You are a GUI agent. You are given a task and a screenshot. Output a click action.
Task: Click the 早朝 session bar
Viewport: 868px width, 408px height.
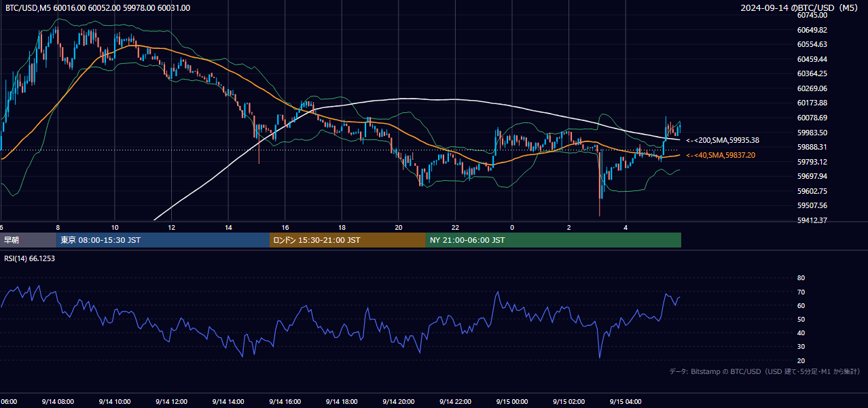[28, 240]
